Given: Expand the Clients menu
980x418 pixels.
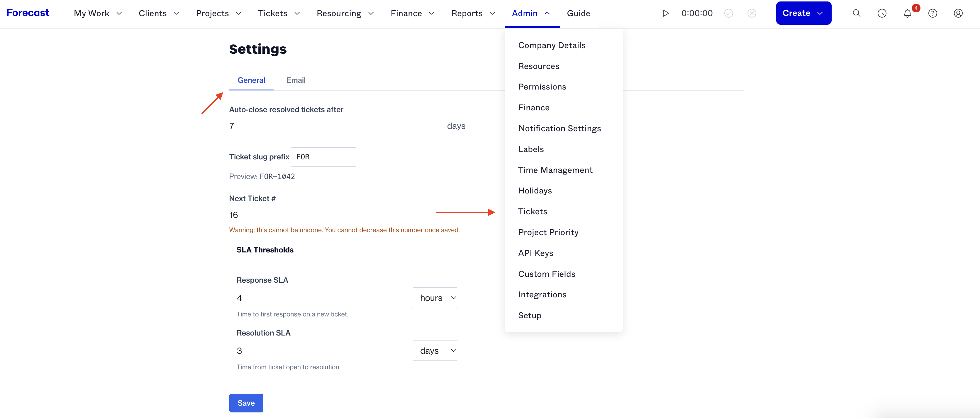Looking at the screenshot, I should point(159,13).
